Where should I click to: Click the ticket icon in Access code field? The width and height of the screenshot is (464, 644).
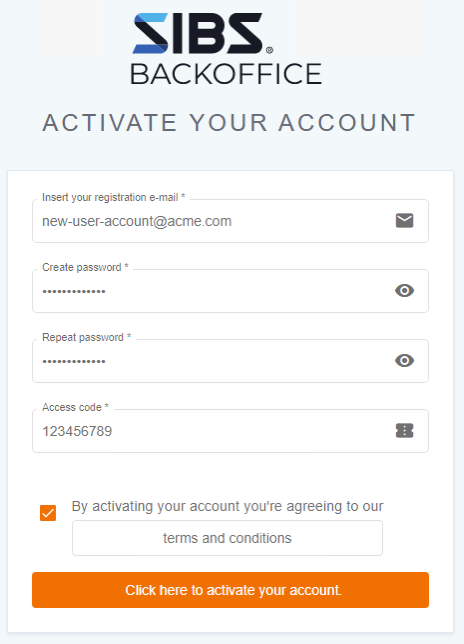pyautogui.click(x=404, y=430)
